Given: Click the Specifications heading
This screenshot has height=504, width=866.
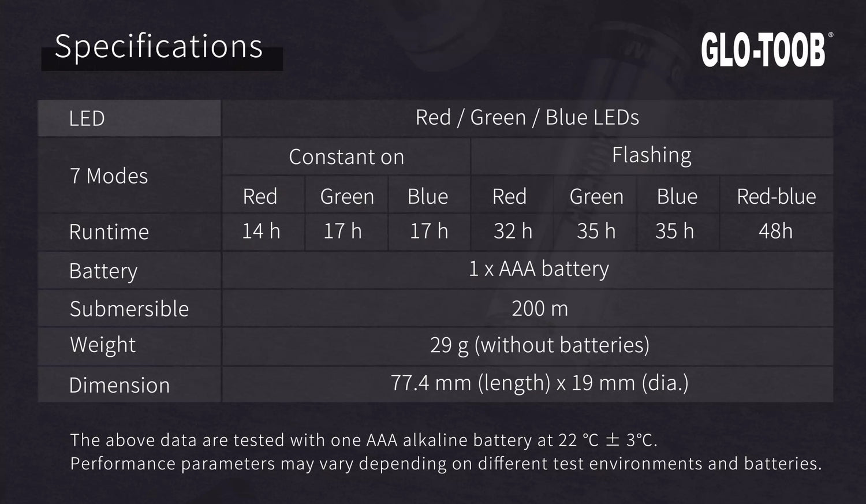Looking at the screenshot, I should click(159, 47).
